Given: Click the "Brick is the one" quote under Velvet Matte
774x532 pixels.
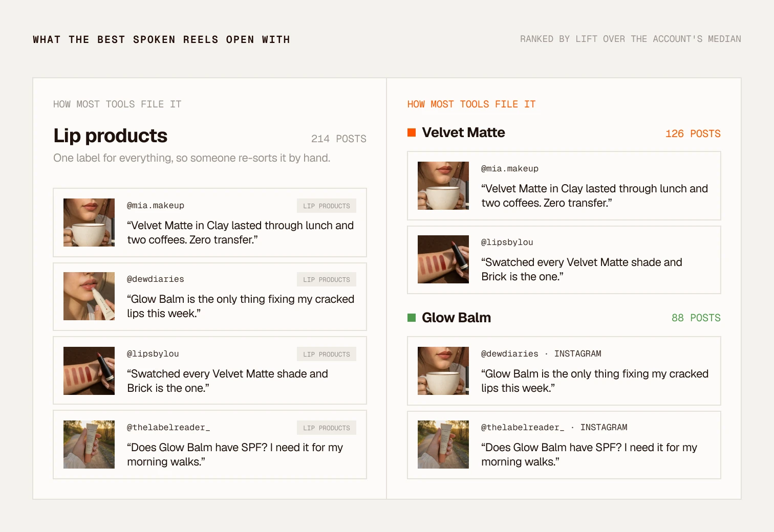Looking at the screenshot, I should 582,270.
